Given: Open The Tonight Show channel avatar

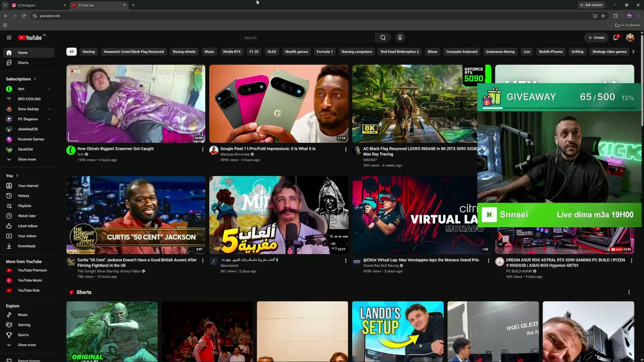Looking at the screenshot, I should (71, 262).
